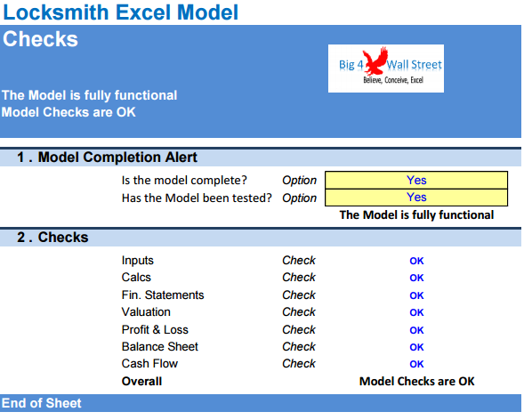Click the 'End of Sheet' footer bar
This screenshot has width=524, height=420.
[261, 403]
